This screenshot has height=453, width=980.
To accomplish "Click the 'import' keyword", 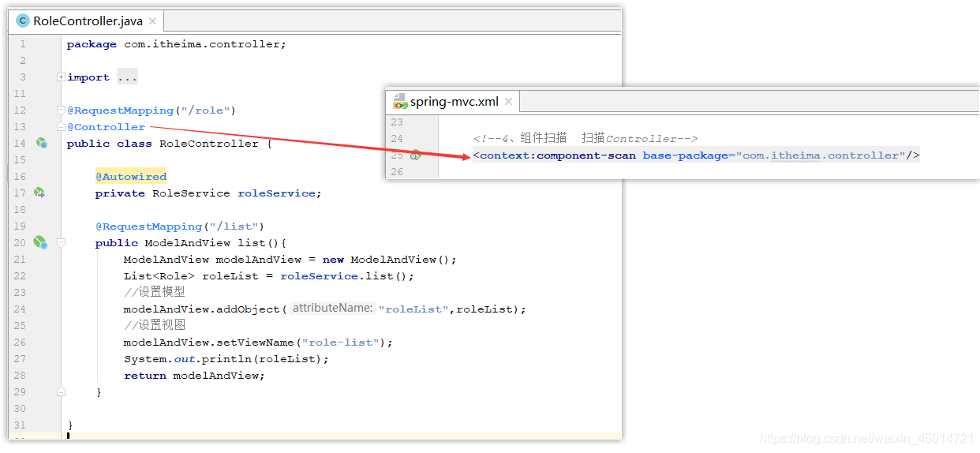I will point(88,77).
